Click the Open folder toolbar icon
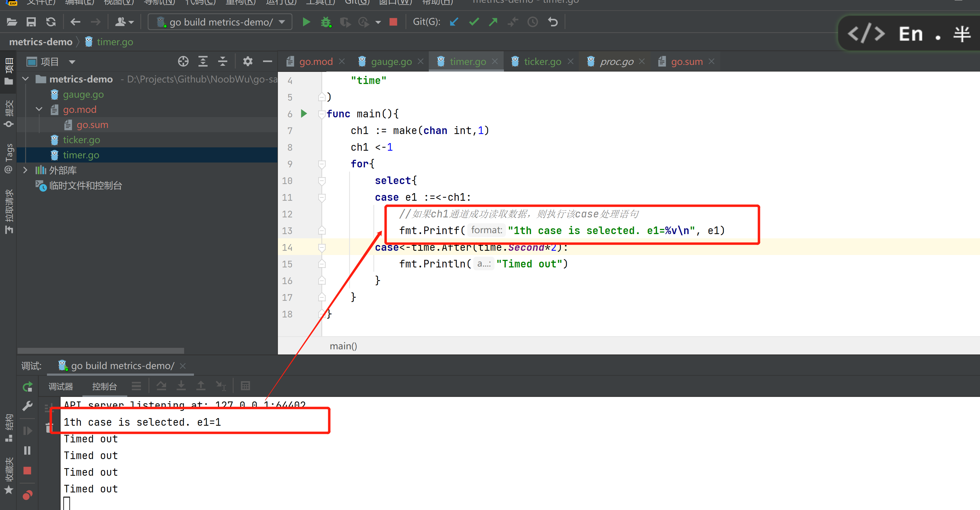Viewport: 980px width, 510px height. pyautogui.click(x=12, y=22)
